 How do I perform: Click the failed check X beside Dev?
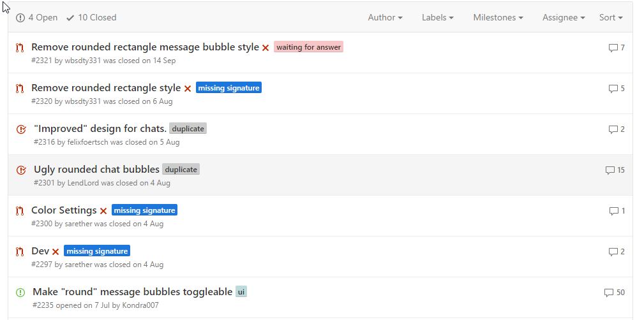click(56, 252)
